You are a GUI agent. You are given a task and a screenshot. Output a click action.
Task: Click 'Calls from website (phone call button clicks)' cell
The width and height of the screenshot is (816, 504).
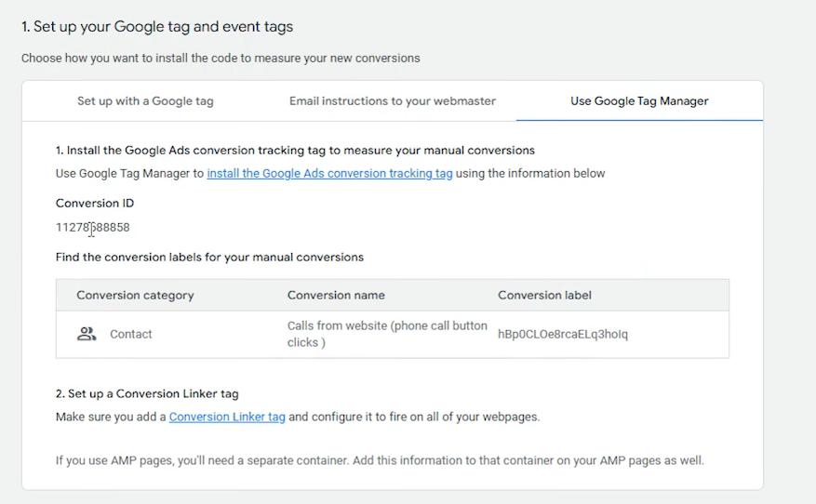pyautogui.click(x=387, y=334)
